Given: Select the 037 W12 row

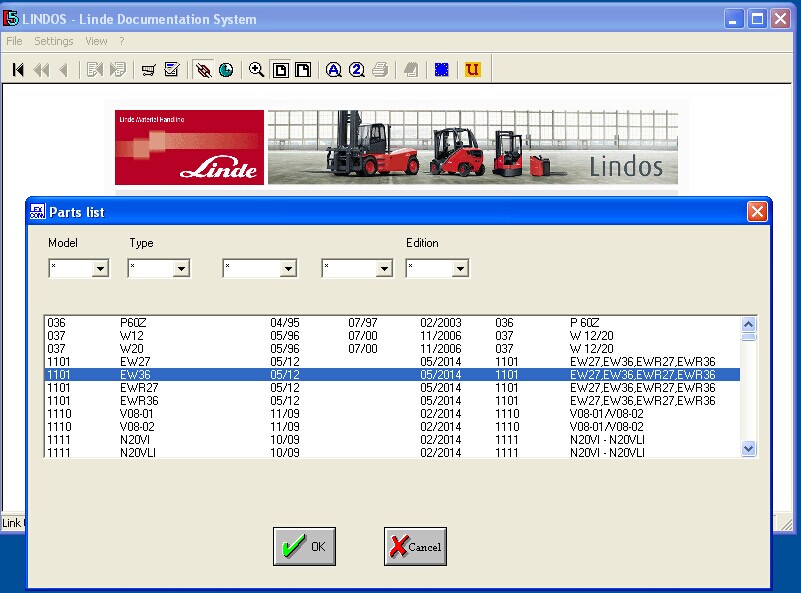Looking at the screenshot, I should tap(392, 336).
